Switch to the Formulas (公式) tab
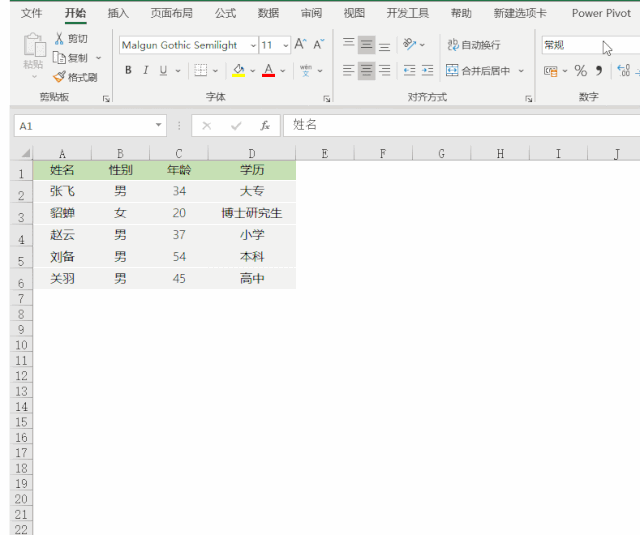 pyautogui.click(x=225, y=13)
